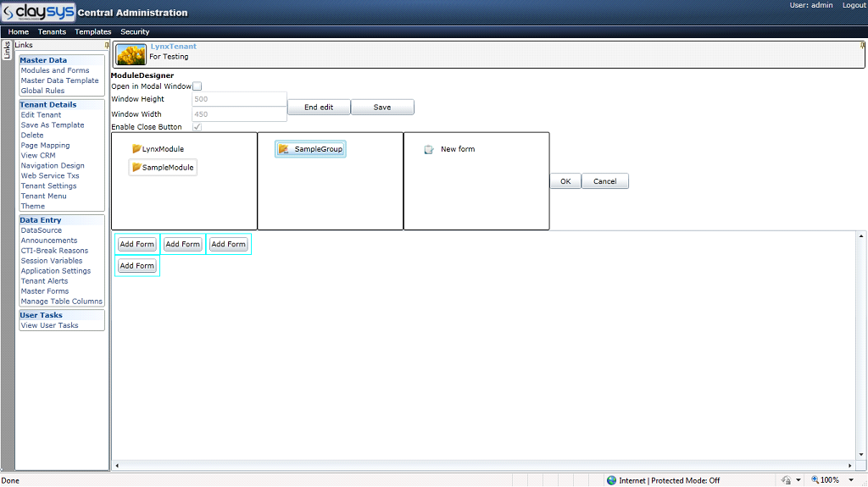Click the pin icon on Links panel

[106, 45]
